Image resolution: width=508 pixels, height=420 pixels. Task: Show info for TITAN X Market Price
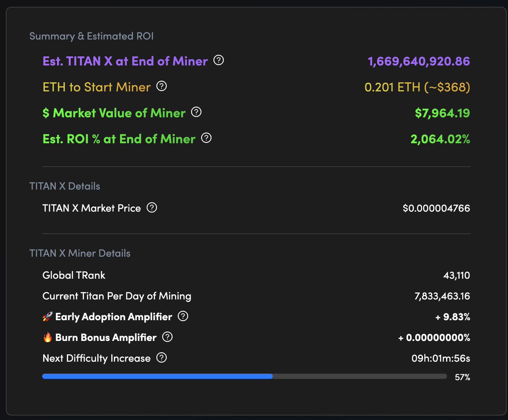click(152, 208)
